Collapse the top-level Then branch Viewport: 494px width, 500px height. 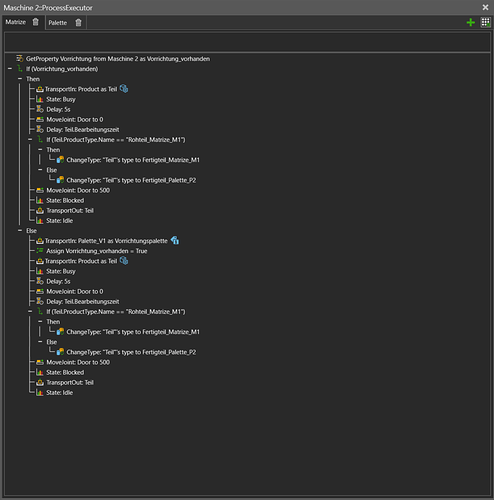click(20, 79)
